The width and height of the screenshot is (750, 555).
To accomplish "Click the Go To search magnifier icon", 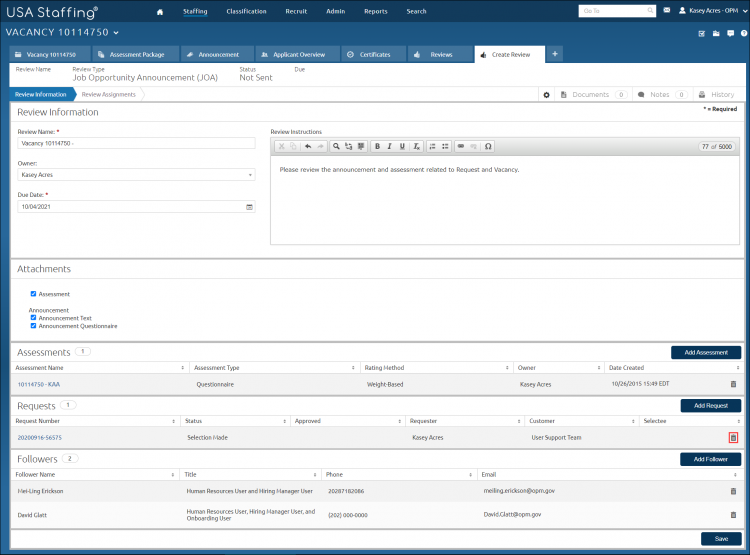I will tap(650, 11).
